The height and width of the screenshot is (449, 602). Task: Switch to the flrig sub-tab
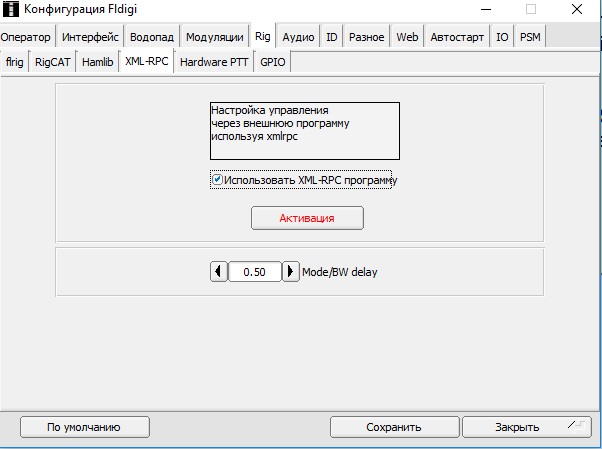14,61
